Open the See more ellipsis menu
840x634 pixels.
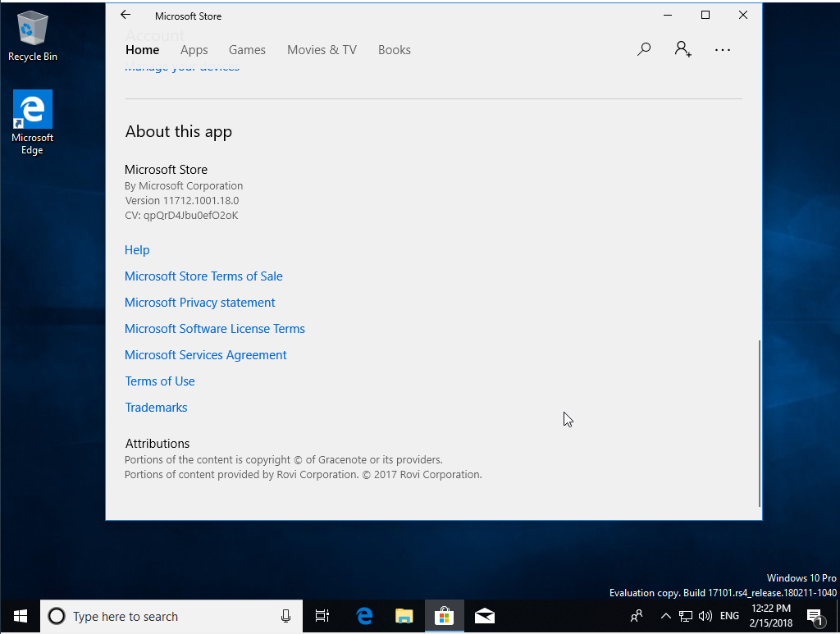click(722, 50)
